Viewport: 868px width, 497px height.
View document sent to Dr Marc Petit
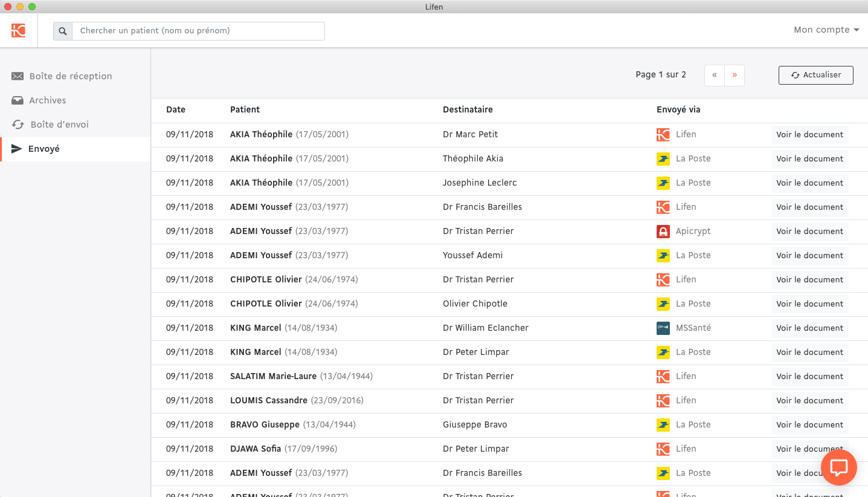tap(810, 135)
